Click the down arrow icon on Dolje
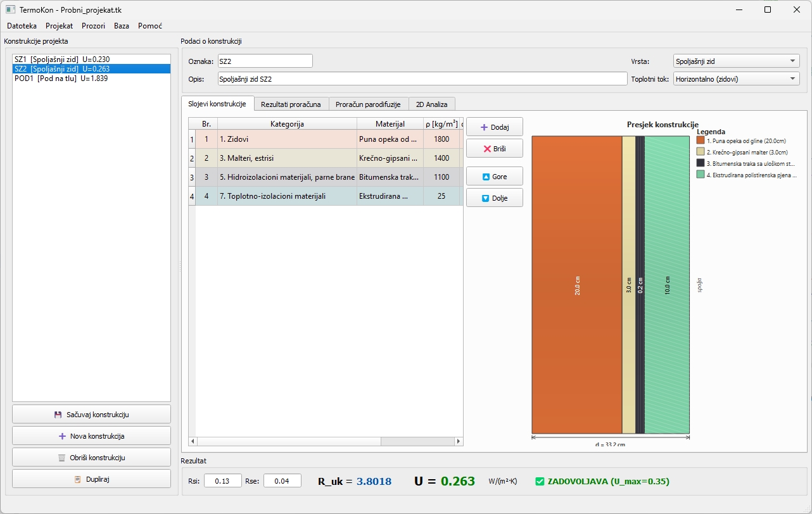 tap(485, 198)
